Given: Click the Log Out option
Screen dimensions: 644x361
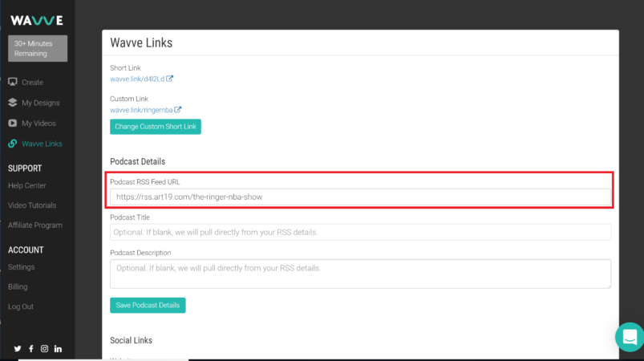Looking at the screenshot, I should pos(21,306).
